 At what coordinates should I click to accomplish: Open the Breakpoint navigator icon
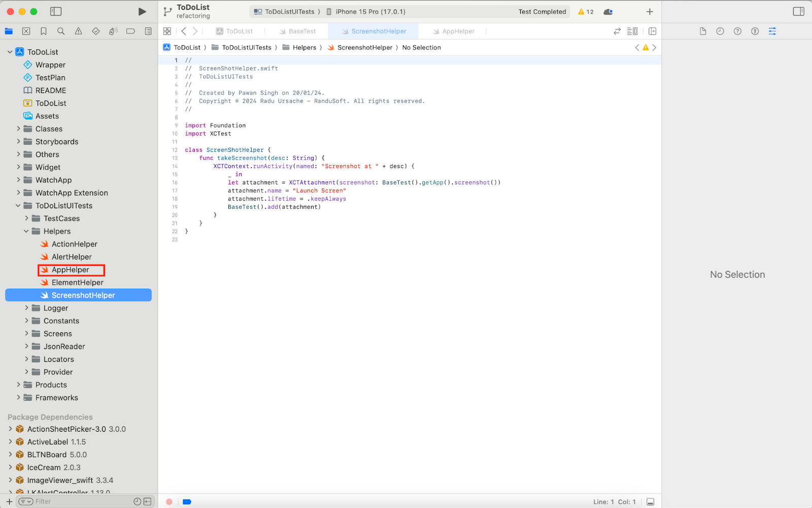pyautogui.click(x=130, y=31)
